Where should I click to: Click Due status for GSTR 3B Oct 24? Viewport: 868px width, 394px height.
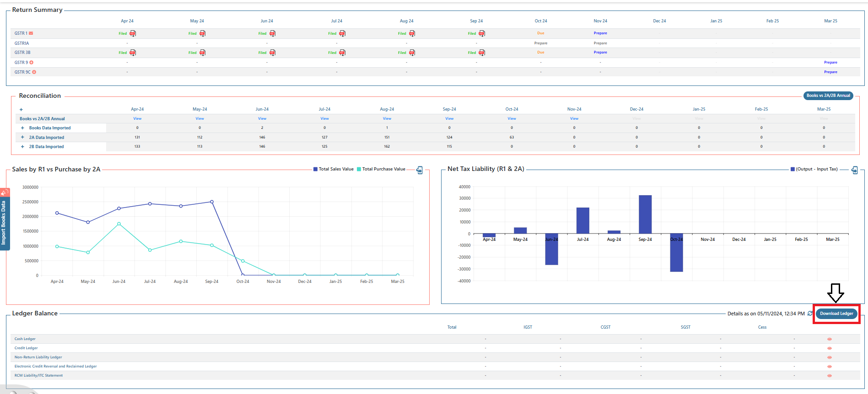pos(541,53)
